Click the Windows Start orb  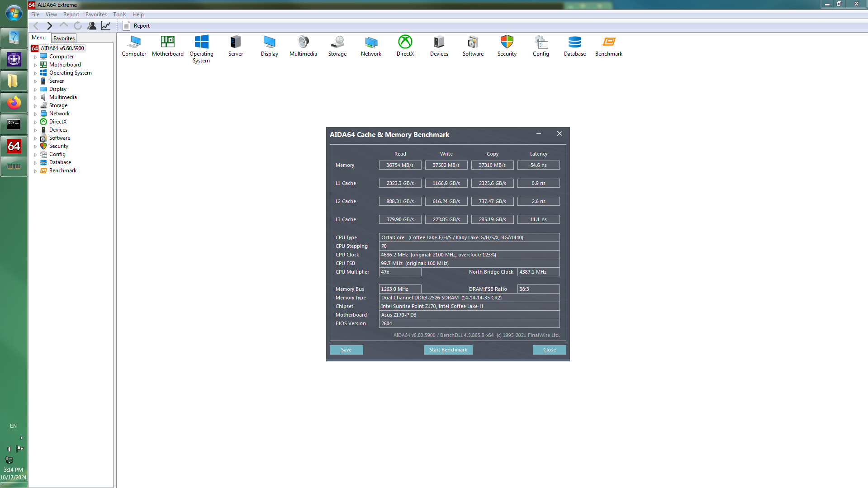[x=14, y=13]
